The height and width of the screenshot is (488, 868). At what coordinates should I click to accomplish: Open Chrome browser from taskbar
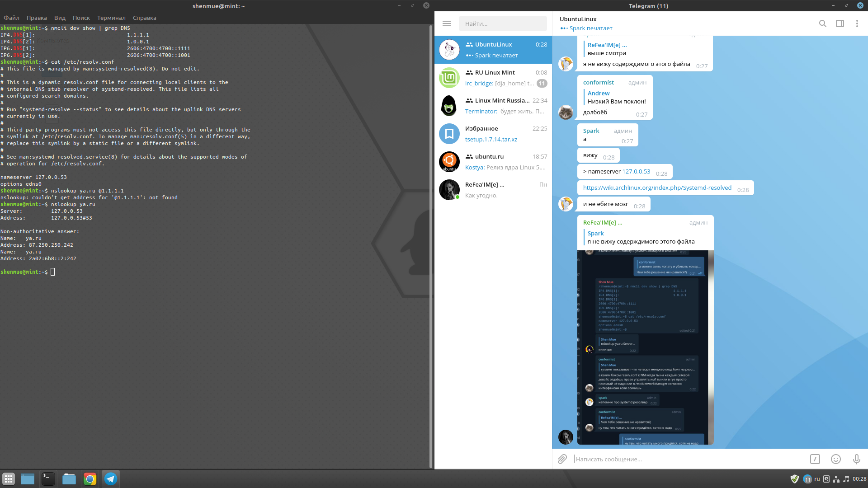[90, 479]
